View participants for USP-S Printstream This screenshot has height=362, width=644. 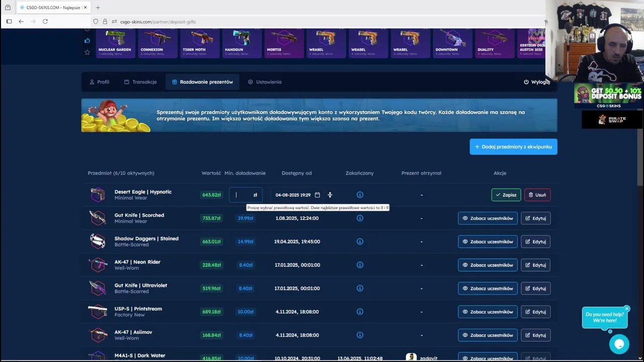488,312
